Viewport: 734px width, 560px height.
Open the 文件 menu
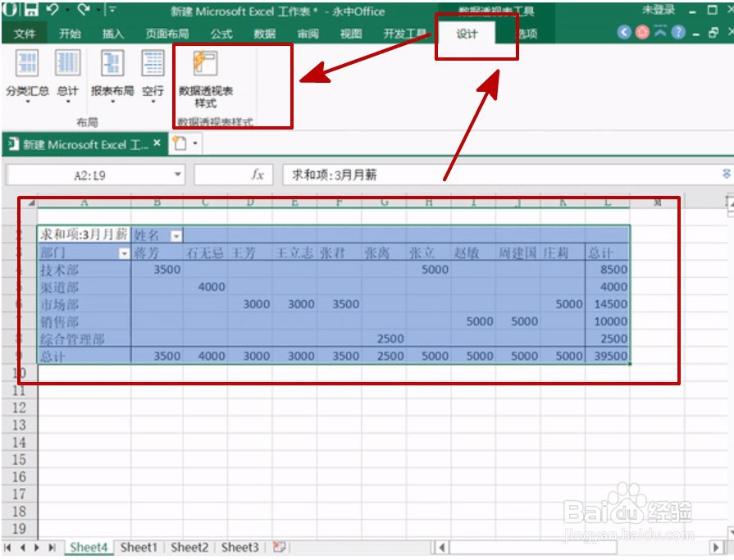click(25, 34)
